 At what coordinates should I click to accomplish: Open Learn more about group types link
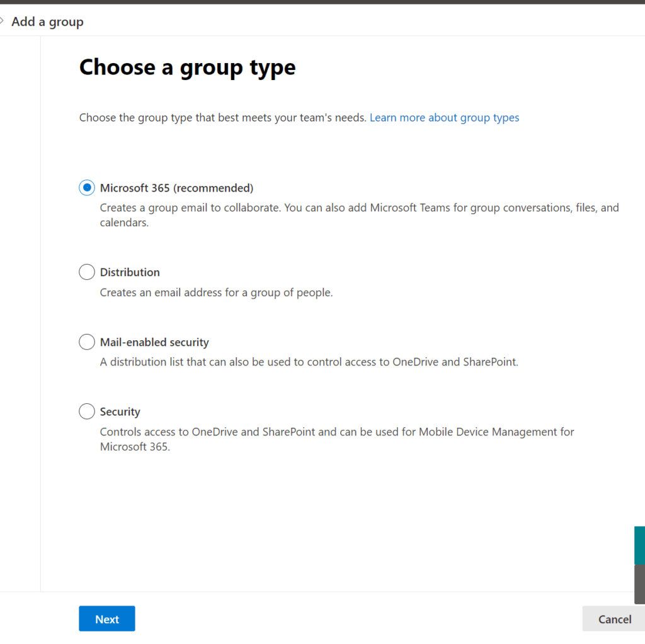point(444,118)
